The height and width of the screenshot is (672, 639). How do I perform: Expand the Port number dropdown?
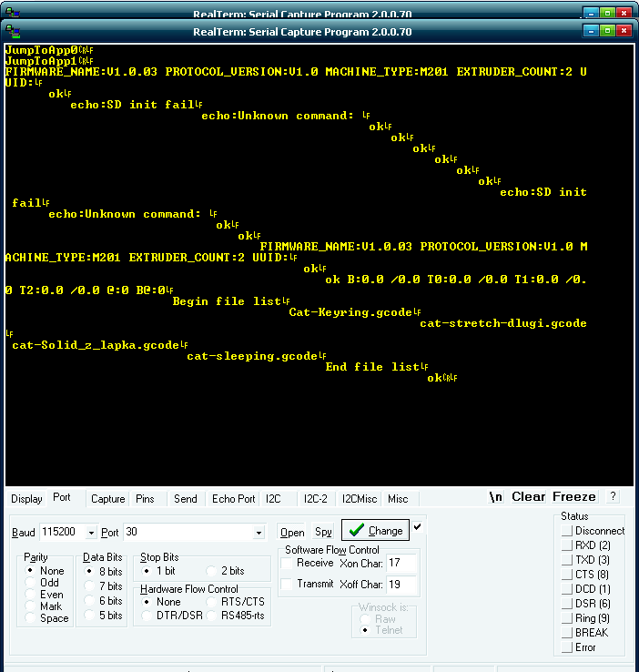coord(259,533)
